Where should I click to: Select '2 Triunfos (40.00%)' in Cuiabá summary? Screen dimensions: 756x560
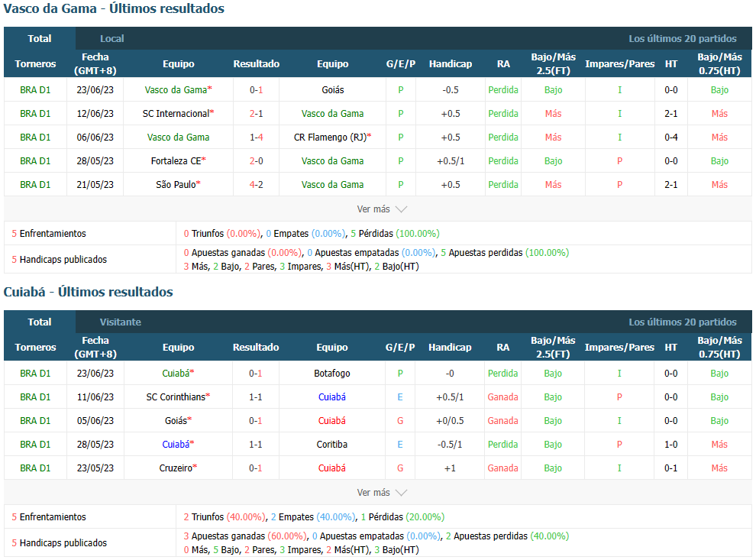225,517
